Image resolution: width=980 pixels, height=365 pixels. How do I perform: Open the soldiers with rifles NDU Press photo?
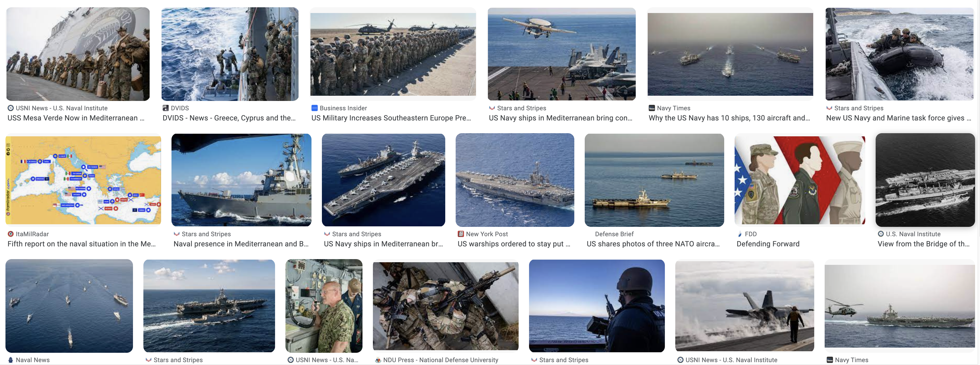(x=446, y=306)
